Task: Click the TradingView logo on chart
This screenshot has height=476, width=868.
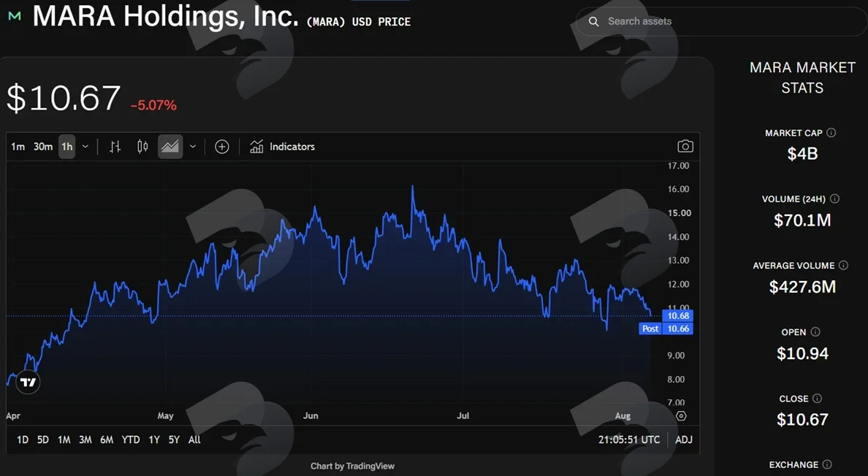Action: pyautogui.click(x=28, y=382)
